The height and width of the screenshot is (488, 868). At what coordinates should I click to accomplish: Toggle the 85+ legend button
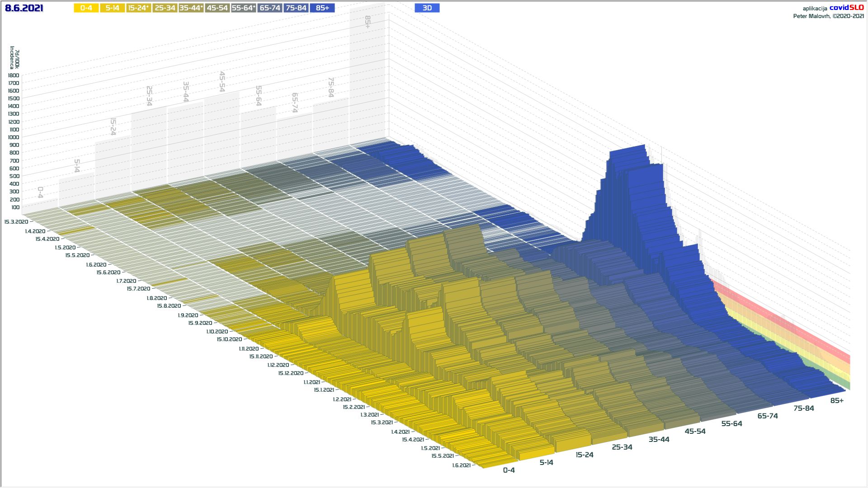click(x=322, y=8)
